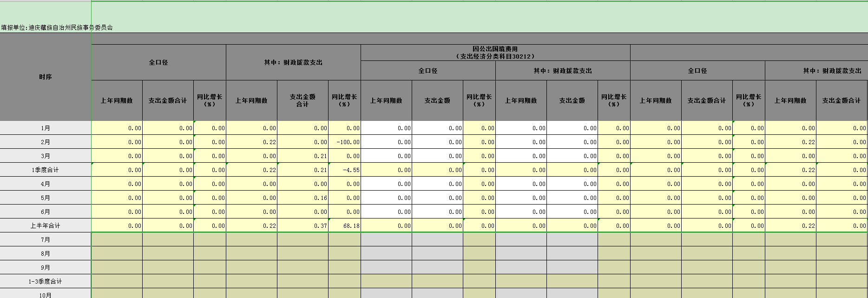Select the 9月 row label
This screenshot has width=868, height=298.
point(46,267)
